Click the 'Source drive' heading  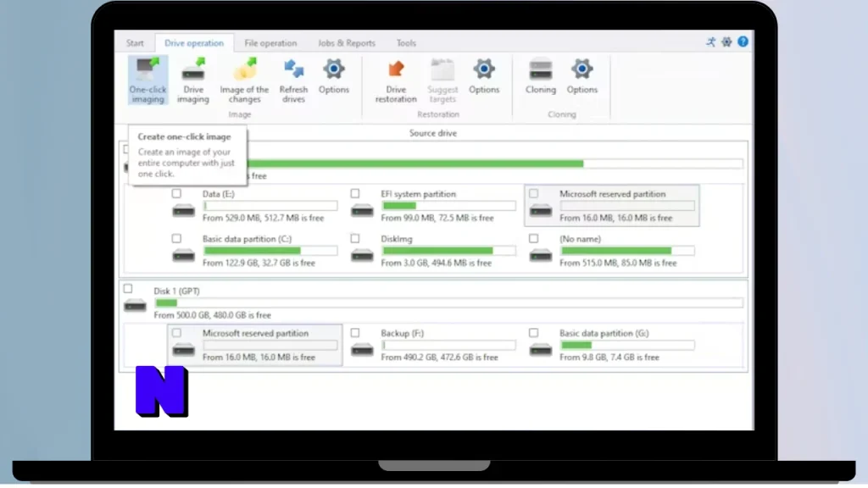click(433, 133)
